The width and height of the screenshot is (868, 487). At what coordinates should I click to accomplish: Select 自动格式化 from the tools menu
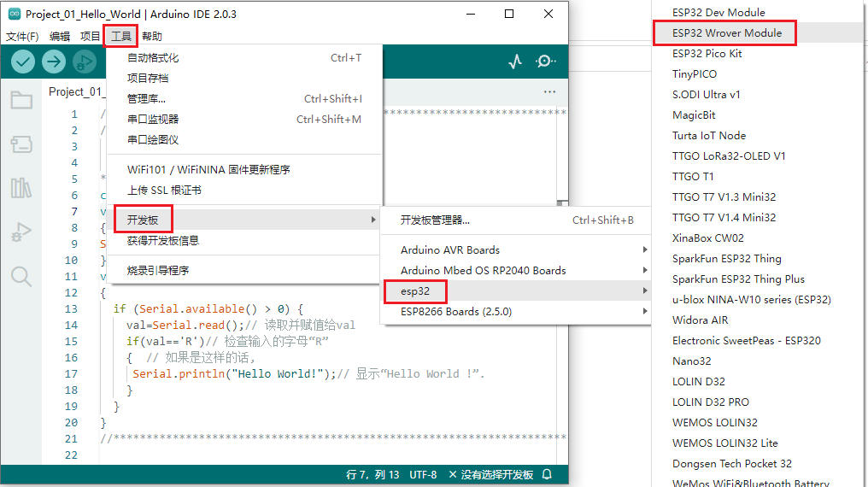pos(153,58)
